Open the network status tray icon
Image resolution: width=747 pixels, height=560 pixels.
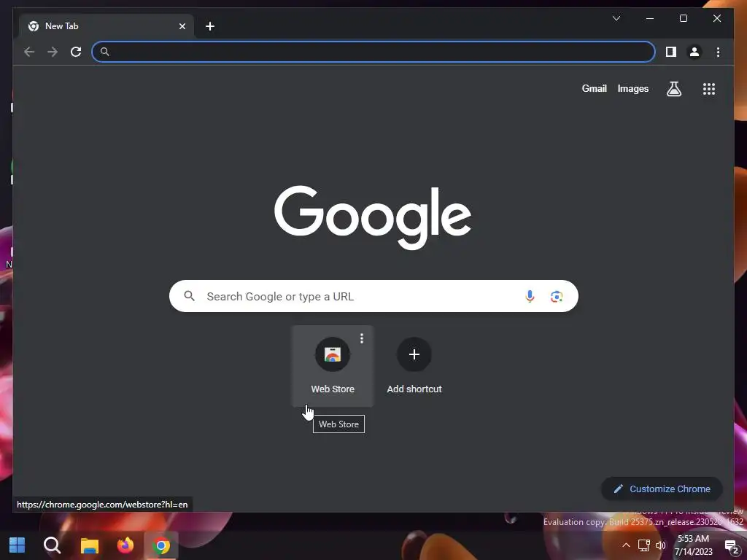[x=643, y=545]
